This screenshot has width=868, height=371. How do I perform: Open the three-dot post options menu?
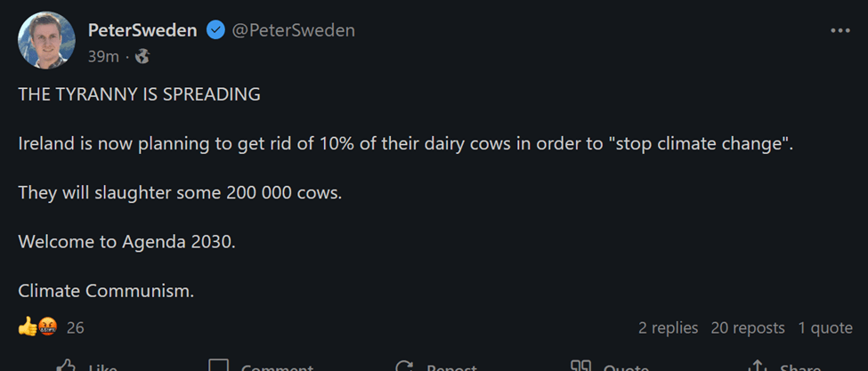click(840, 30)
